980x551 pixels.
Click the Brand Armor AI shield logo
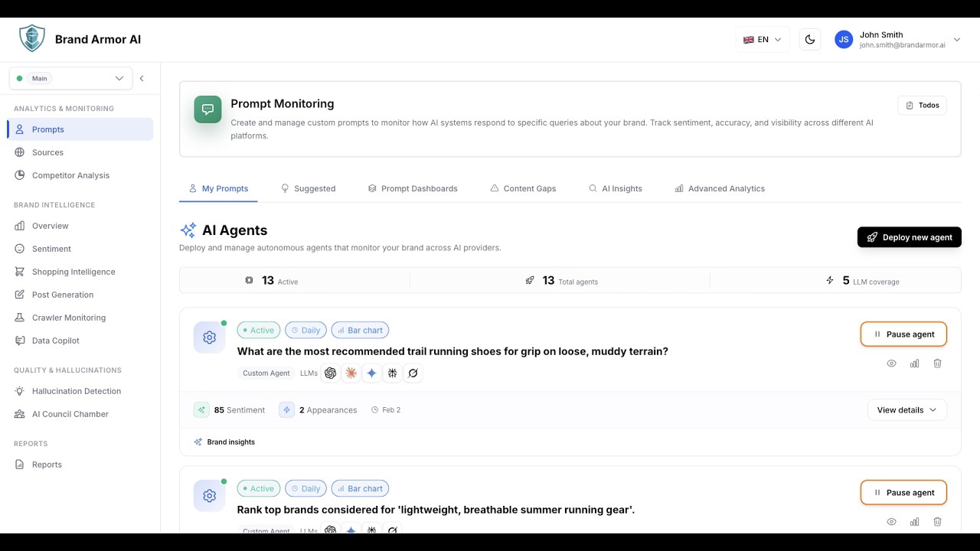coord(31,38)
